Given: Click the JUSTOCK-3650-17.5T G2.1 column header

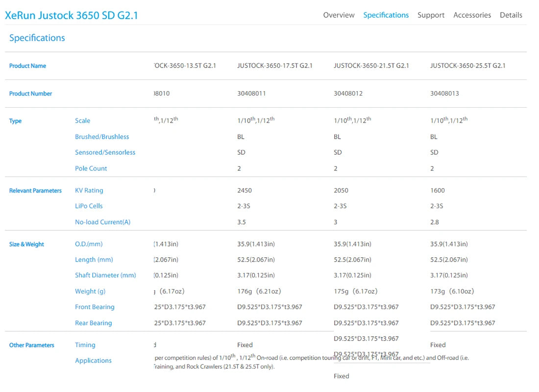Looking at the screenshot, I should click(x=274, y=66).
